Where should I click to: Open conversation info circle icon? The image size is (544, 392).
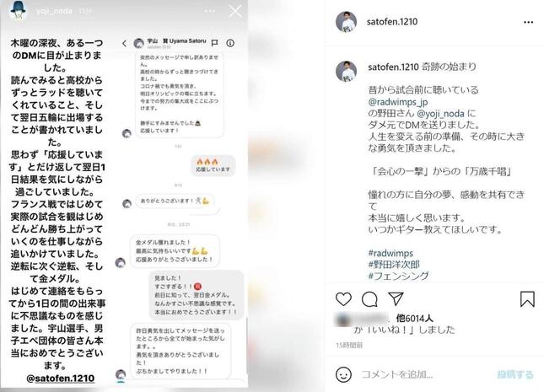(230, 43)
